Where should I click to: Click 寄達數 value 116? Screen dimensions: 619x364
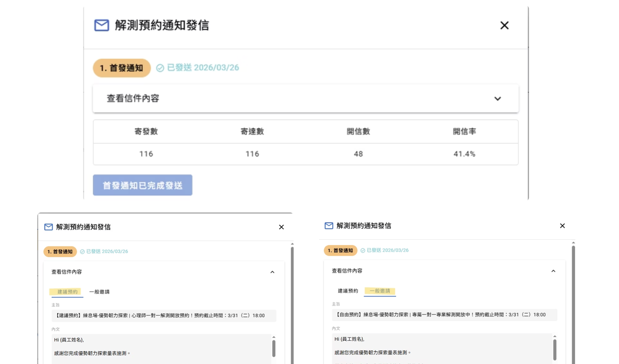pyautogui.click(x=252, y=154)
